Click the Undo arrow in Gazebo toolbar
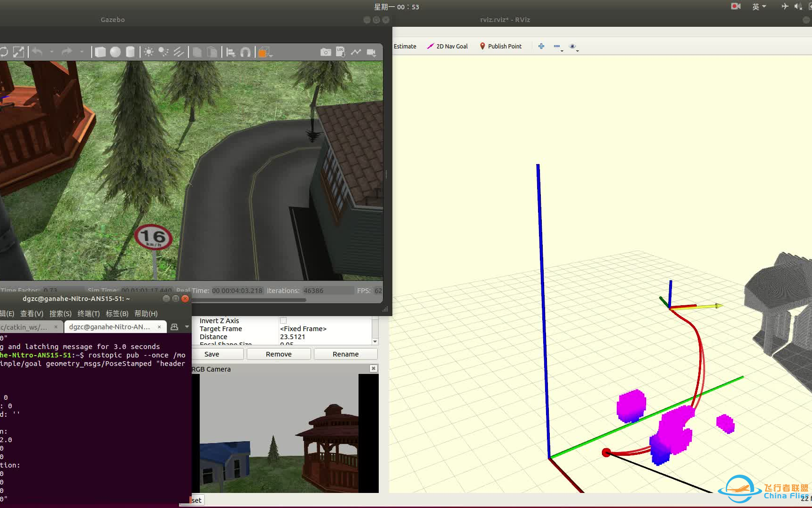 pyautogui.click(x=38, y=52)
